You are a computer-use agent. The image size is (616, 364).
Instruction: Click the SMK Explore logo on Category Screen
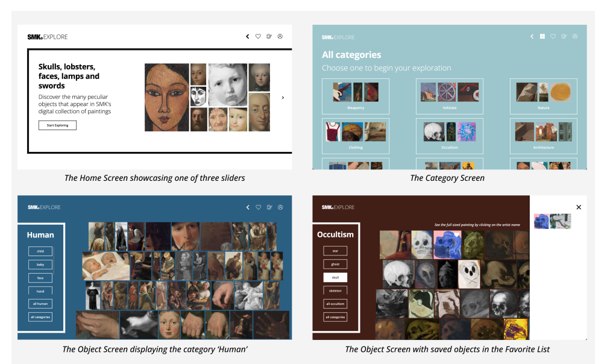pos(338,37)
